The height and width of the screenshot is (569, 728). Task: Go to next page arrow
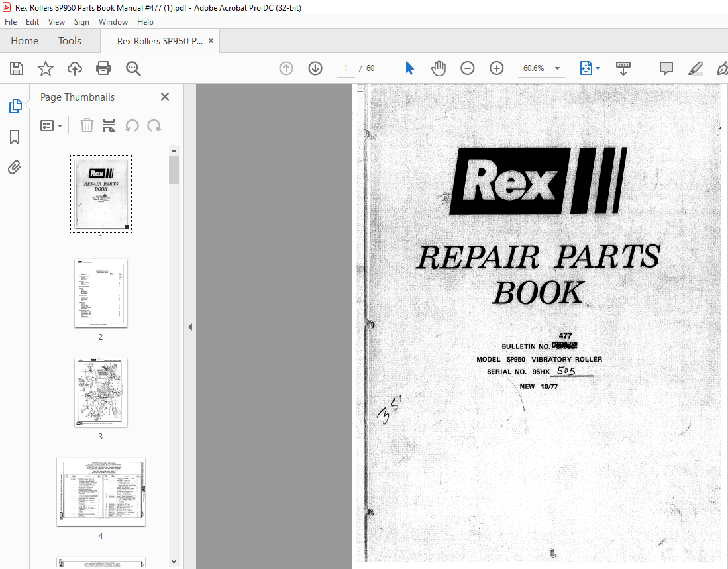pos(315,68)
